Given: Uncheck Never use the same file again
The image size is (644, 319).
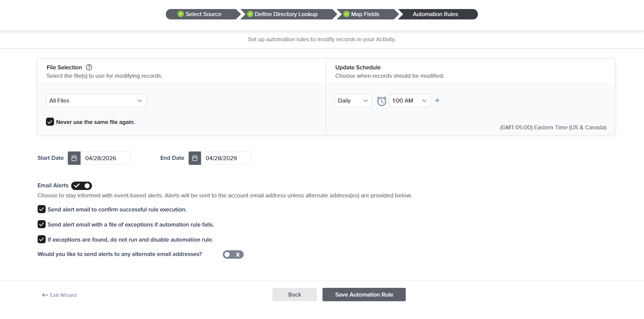Looking at the screenshot, I should [50, 122].
